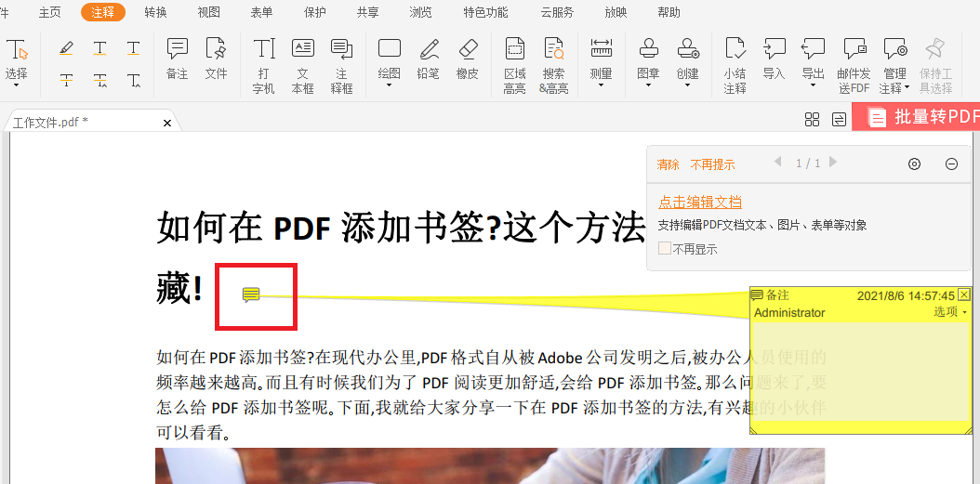Open the 点击编辑文档 link
Image resolution: width=980 pixels, height=484 pixels.
[700, 203]
